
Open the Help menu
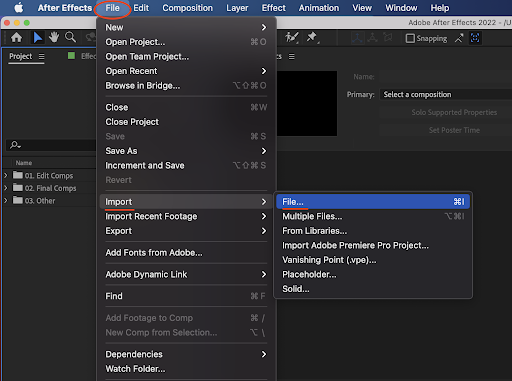point(440,8)
